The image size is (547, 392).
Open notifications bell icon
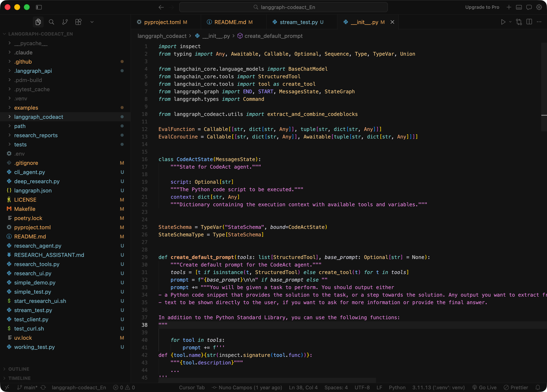[x=538, y=387]
